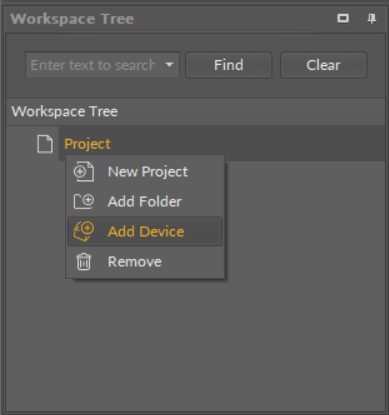Click the page icon beside Project

tap(45, 144)
